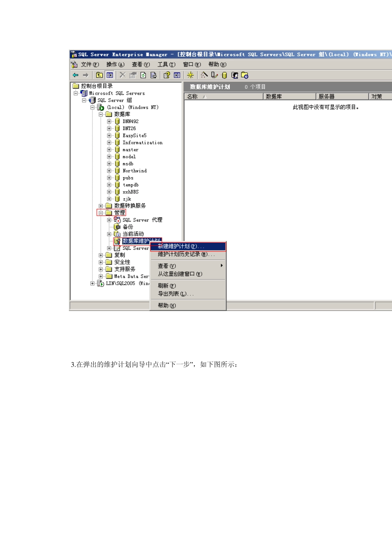The height and width of the screenshot is (555, 392).
Task: Click the Up One Level toolbar icon
Action: 99,75
